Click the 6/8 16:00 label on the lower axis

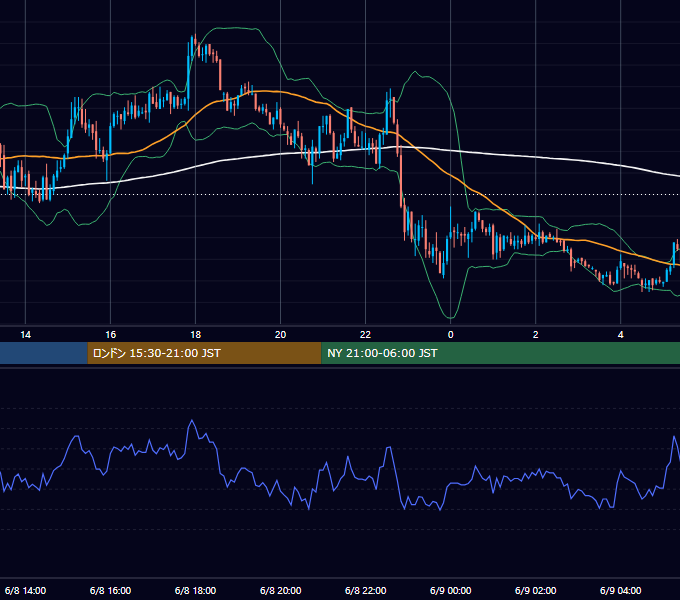111,590
